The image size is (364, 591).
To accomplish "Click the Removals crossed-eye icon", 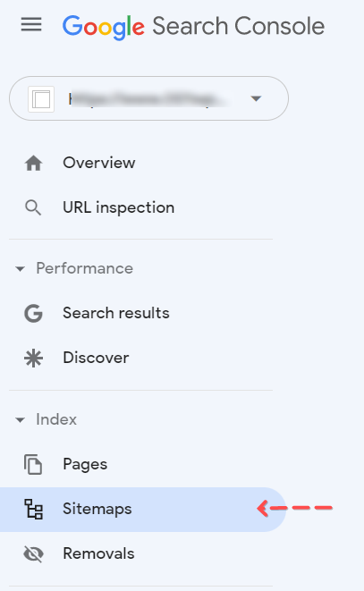I will tap(34, 553).
